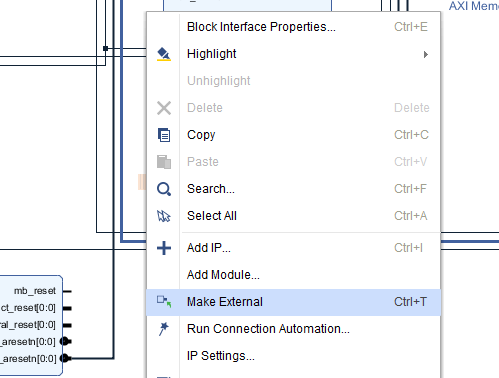
Task: Click the Paste clipboard icon
Action: pos(164,162)
